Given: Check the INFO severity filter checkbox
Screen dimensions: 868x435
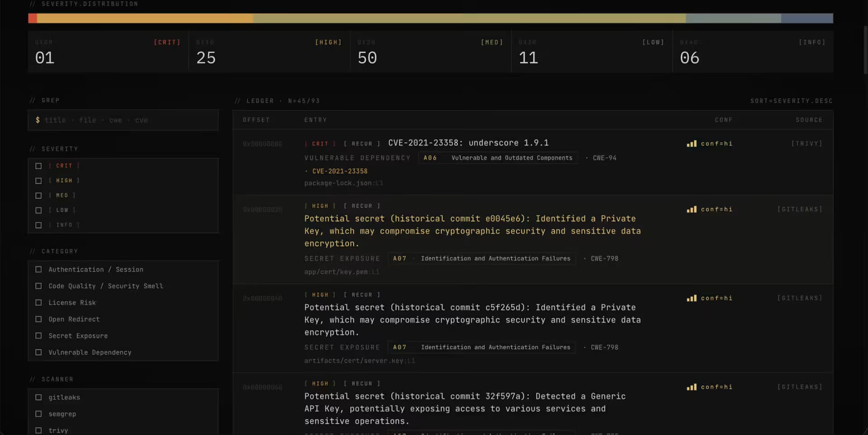Looking at the screenshot, I should pyautogui.click(x=38, y=225).
